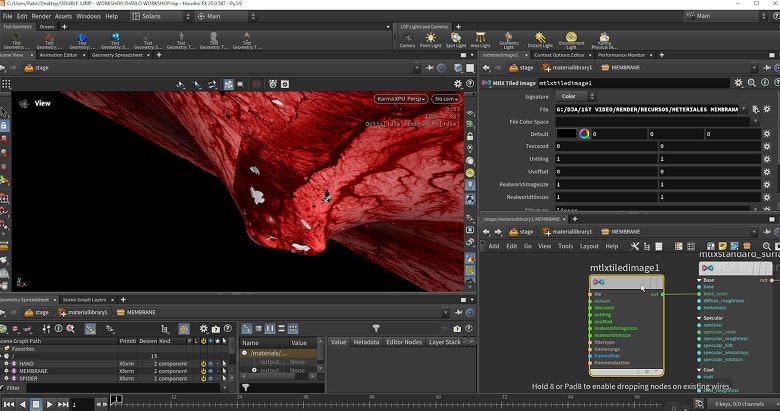
Task: Click the Camera shelf tool
Action: pos(407,40)
